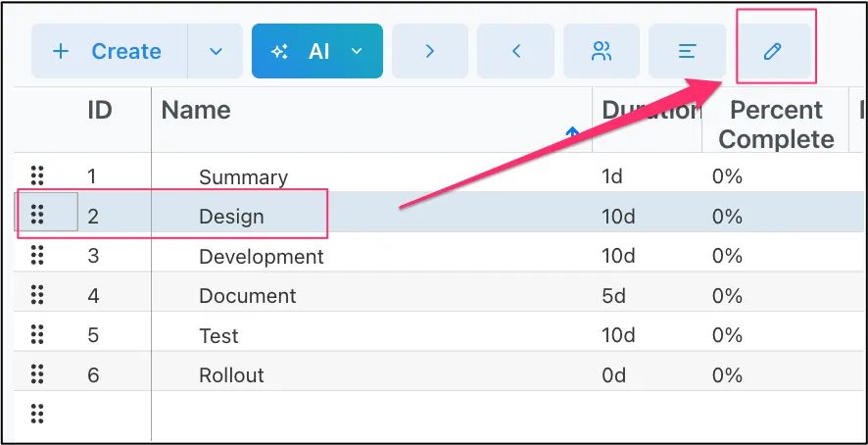Click ID cell 4

[x=93, y=296]
